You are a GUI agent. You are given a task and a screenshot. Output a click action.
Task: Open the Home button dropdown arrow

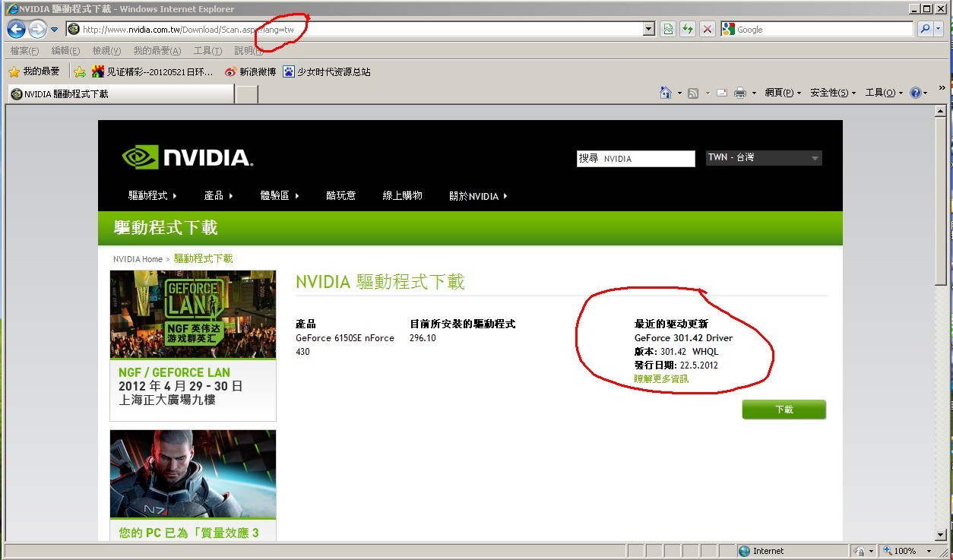679,93
